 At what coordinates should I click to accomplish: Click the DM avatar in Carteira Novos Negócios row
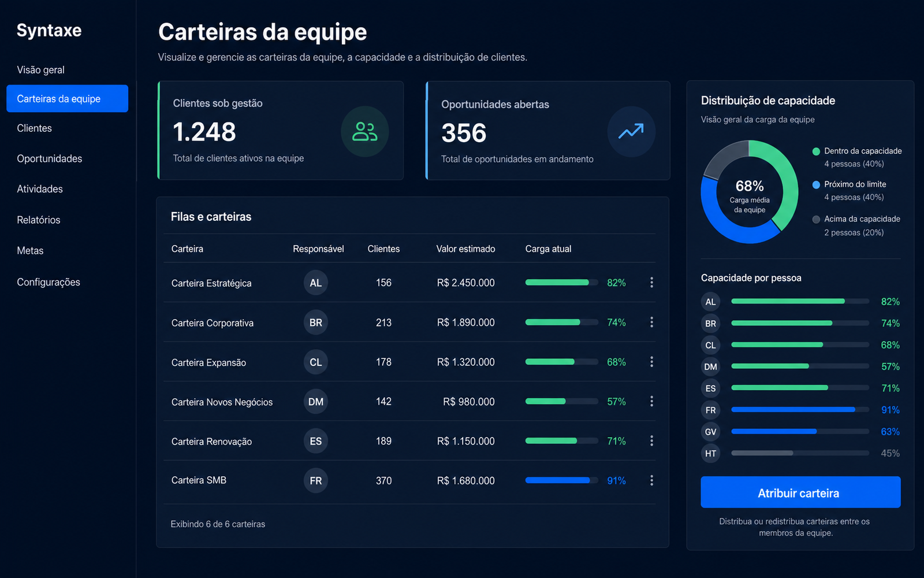pos(316,402)
